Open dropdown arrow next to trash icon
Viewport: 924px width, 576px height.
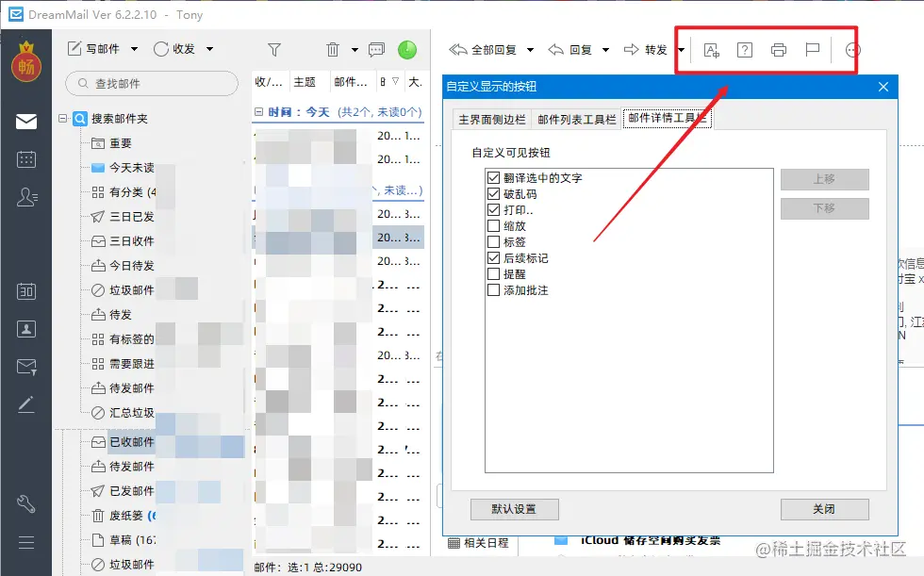(x=355, y=50)
